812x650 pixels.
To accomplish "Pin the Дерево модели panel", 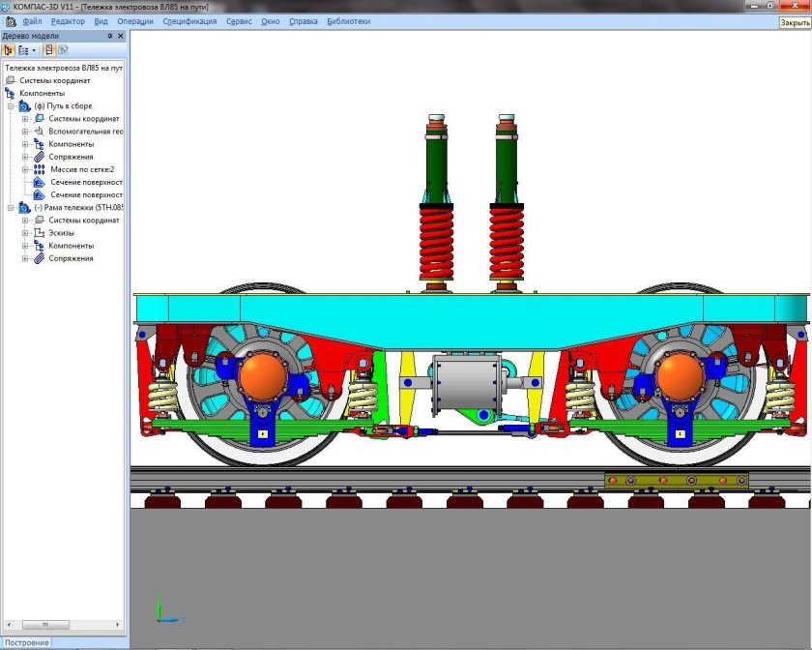I will click(x=109, y=36).
